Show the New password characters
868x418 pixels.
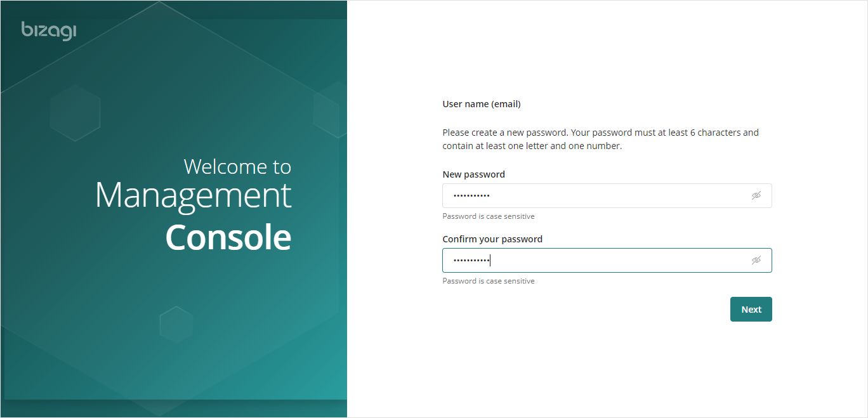(x=756, y=195)
